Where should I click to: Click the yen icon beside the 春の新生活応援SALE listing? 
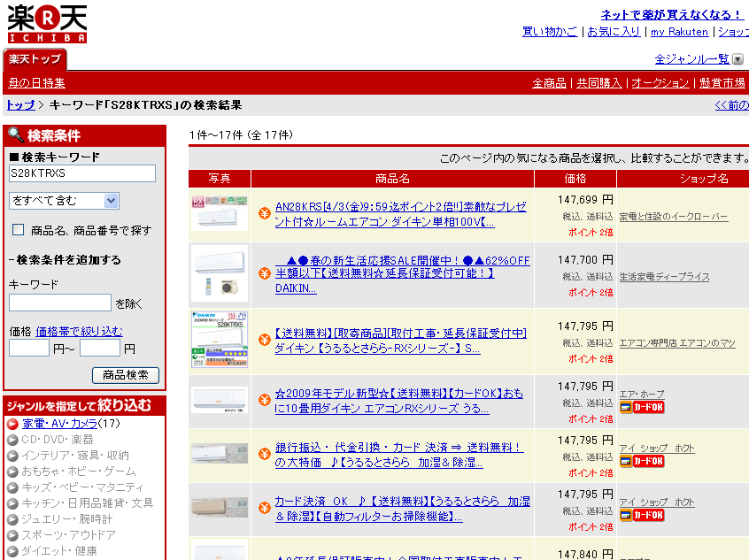click(x=264, y=273)
